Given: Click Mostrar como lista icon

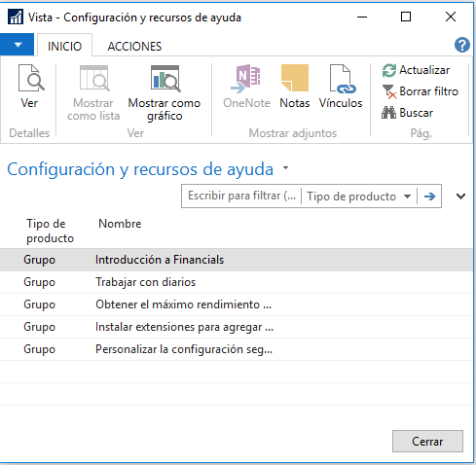Looking at the screenshot, I should (x=94, y=78).
